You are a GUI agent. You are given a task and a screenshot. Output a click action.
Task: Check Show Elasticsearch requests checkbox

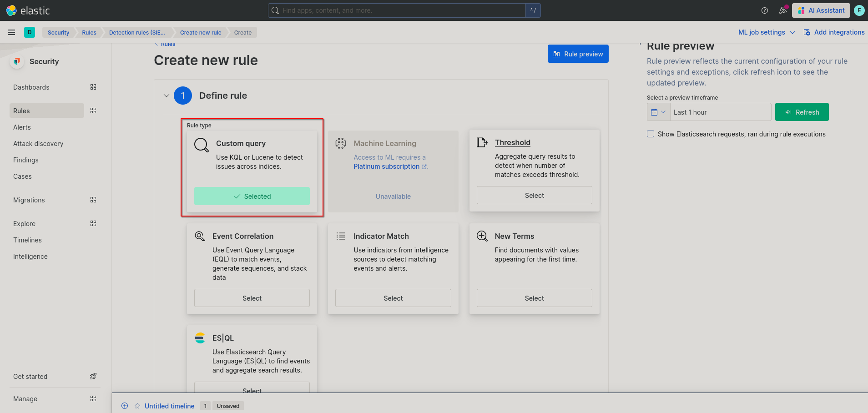coord(651,134)
